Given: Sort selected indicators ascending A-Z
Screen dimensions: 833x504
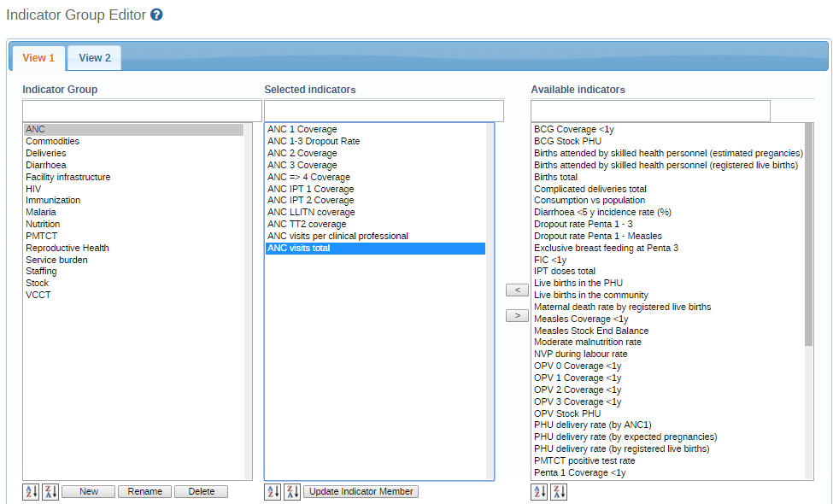Looking at the screenshot, I should (273, 492).
